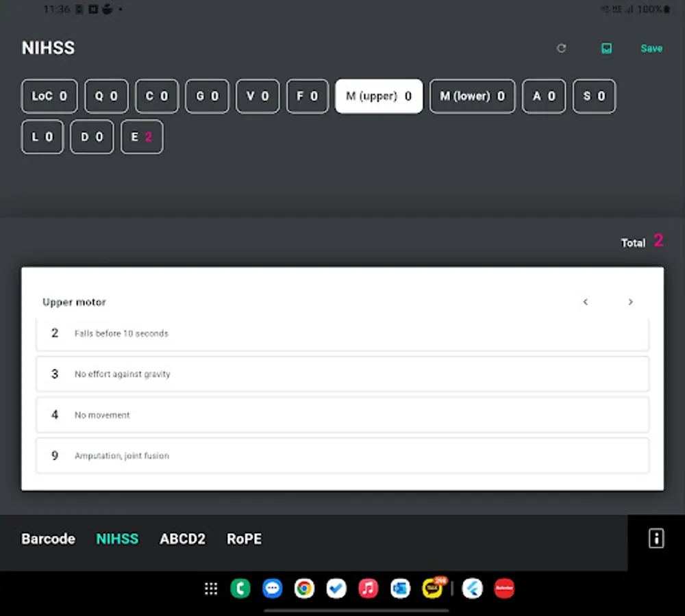
Task: Open the RoPE score tab
Action: click(244, 539)
